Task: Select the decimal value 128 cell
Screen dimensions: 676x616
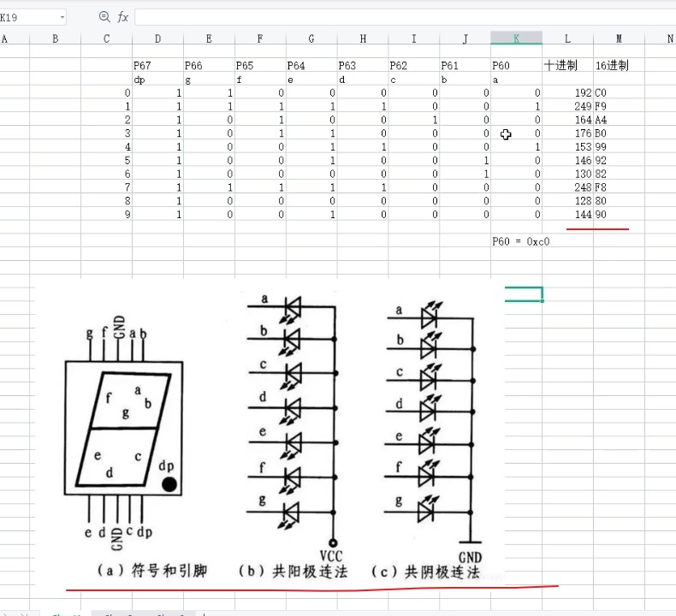Action: [568, 200]
